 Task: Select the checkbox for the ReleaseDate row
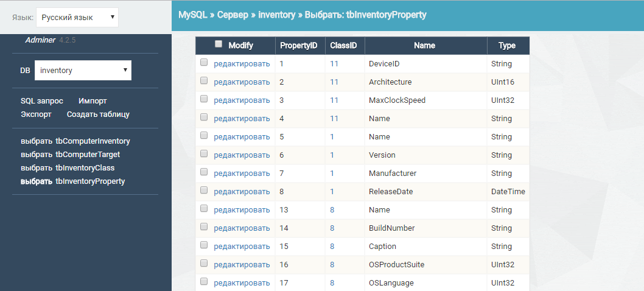[x=204, y=190]
